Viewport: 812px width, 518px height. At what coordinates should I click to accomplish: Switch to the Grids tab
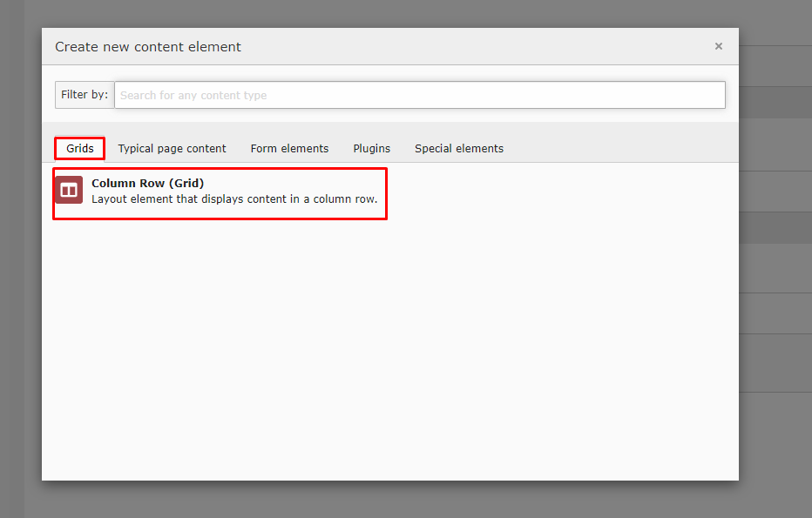[80, 149]
